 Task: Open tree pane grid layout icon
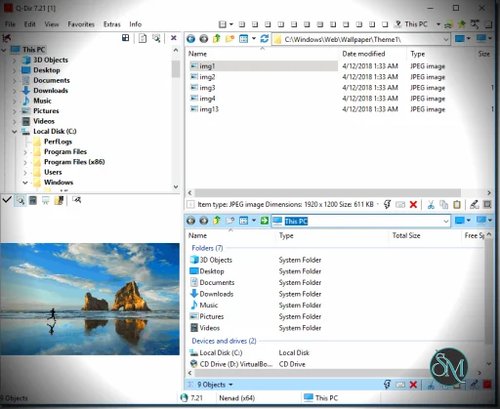pos(126,38)
